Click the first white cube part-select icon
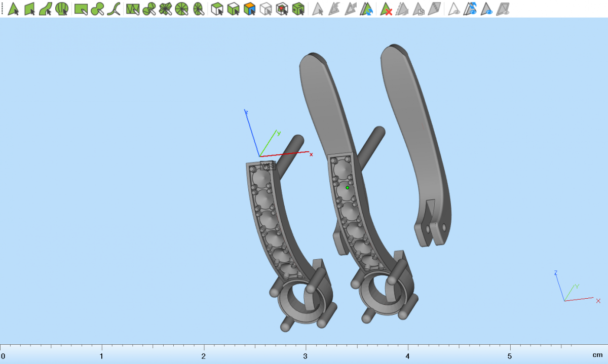 217,9
